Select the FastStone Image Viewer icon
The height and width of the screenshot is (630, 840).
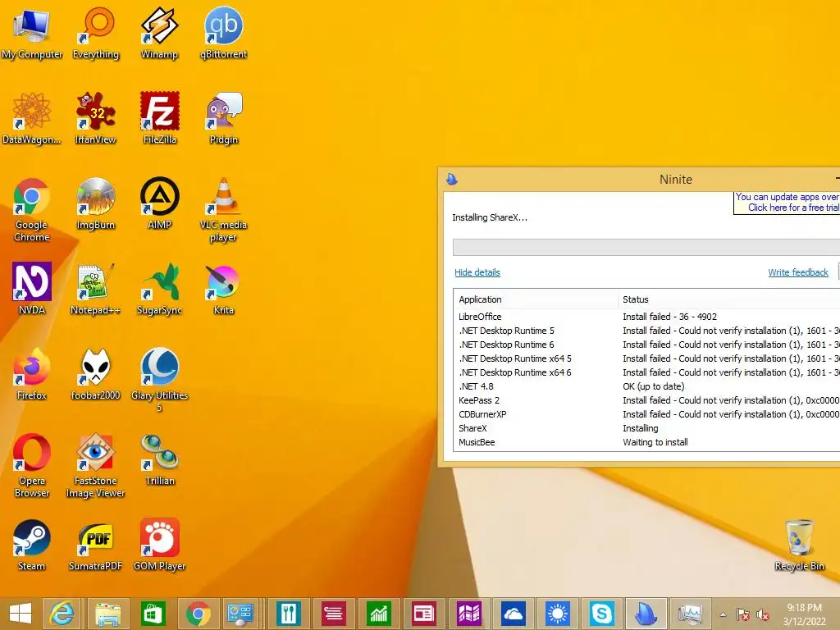coord(96,466)
